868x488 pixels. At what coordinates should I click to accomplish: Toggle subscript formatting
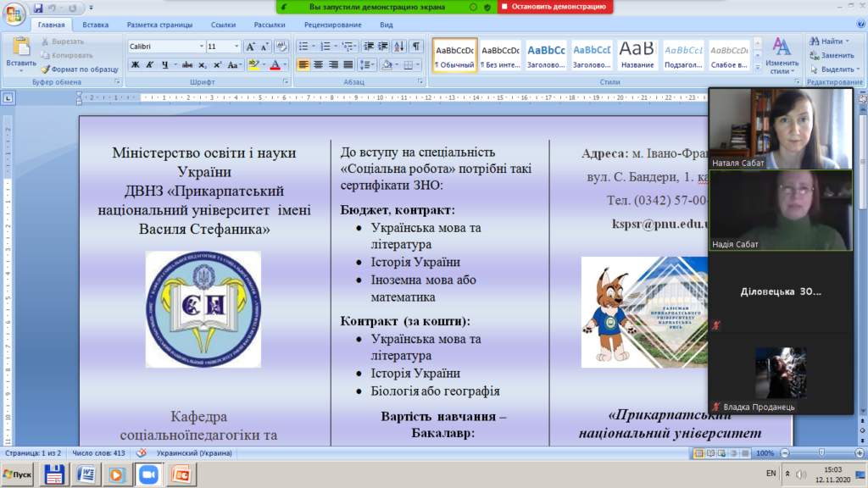pos(203,64)
